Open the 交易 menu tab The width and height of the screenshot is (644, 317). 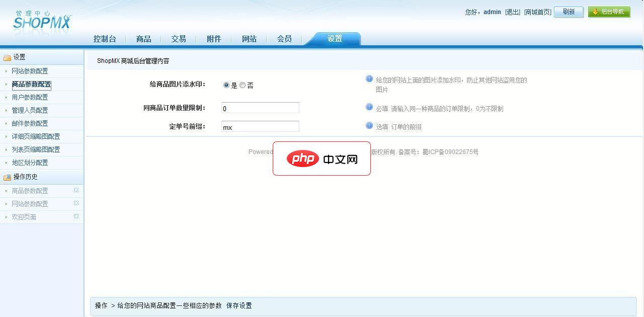click(x=179, y=38)
